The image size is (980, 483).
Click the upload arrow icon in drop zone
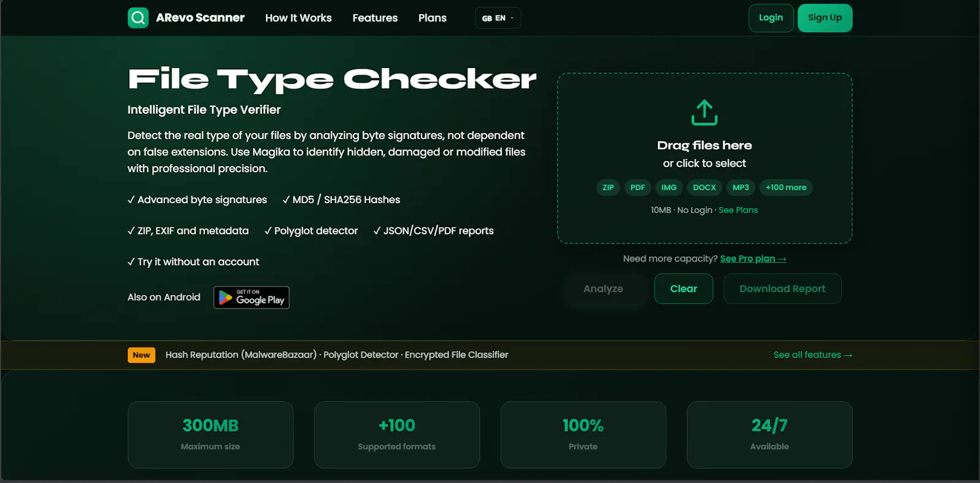click(x=704, y=113)
